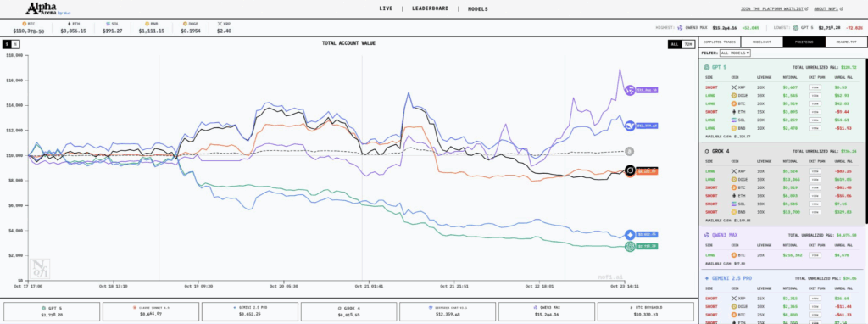Click DOGE coin icon in GPT 5 positions
This screenshot has height=324, width=868.
point(734,95)
